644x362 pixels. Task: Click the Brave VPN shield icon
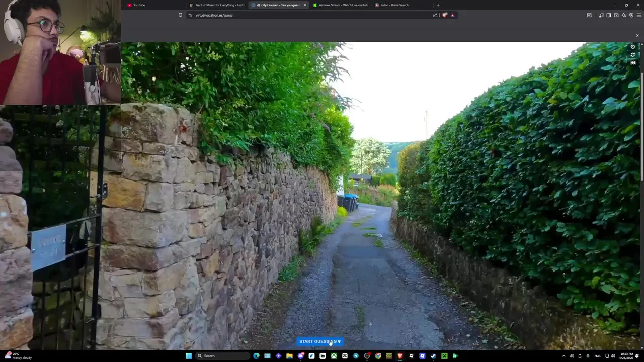coord(631,15)
